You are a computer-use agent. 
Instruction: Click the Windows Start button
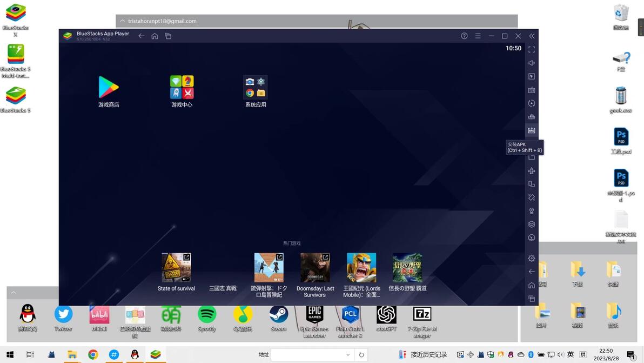coord(10,354)
